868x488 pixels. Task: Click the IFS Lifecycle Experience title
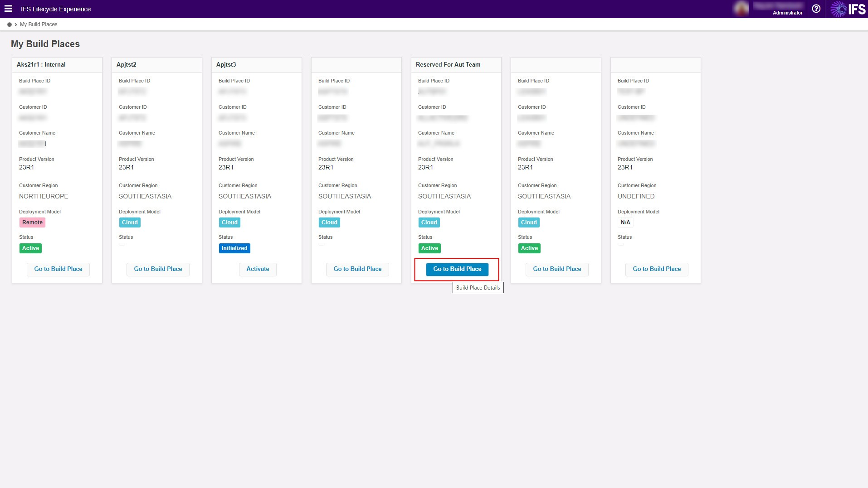click(x=56, y=9)
